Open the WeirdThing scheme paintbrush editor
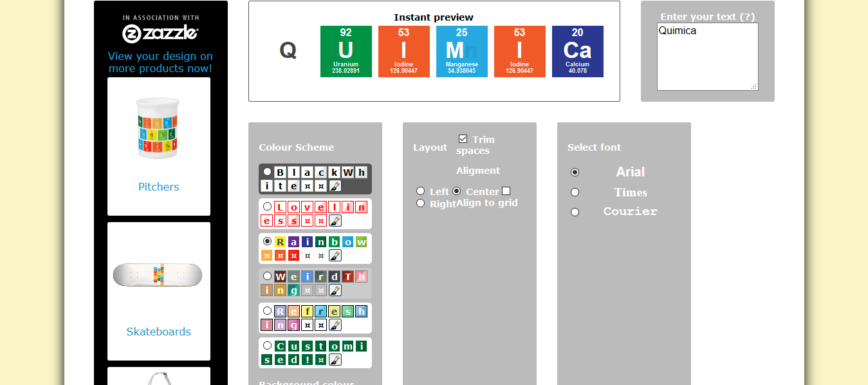The image size is (868, 385). pos(335,290)
